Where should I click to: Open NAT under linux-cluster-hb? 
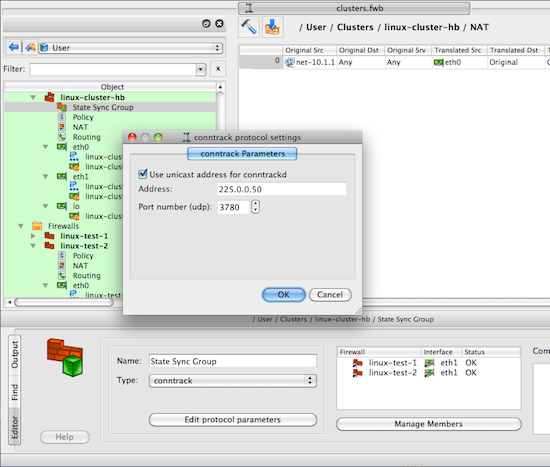80,127
